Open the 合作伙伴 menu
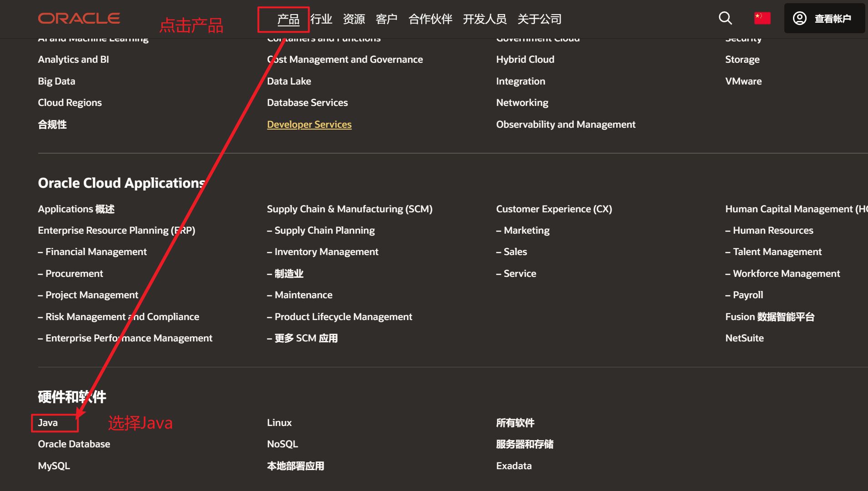The width and height of the screenshot is (868, 491). click(430, 19)
